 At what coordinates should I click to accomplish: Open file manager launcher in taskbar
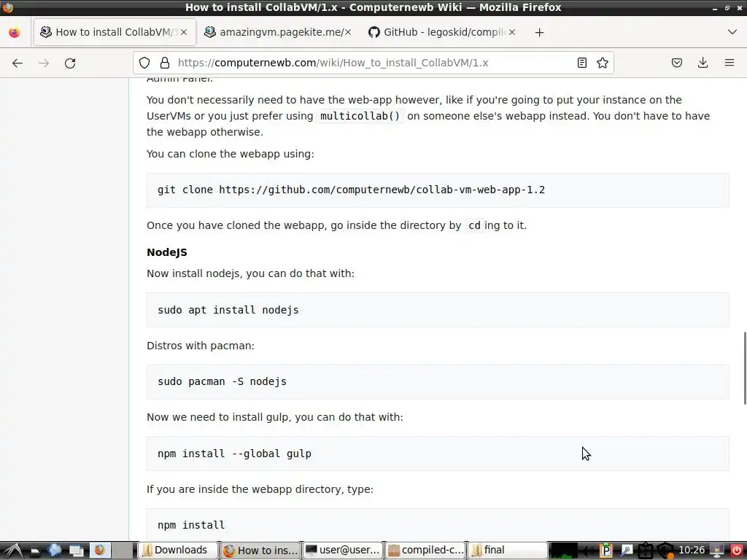tap(35, 551)
